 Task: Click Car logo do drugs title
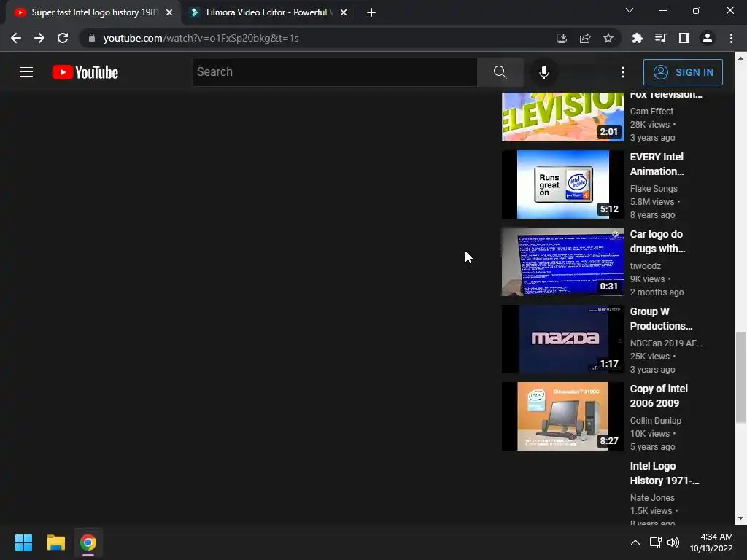tap(658, 241)
